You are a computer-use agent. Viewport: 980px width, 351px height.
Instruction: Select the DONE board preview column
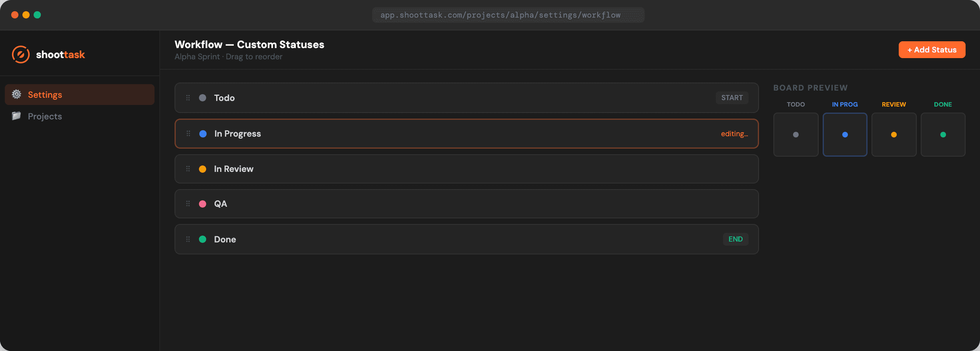(x=943, y=134)
